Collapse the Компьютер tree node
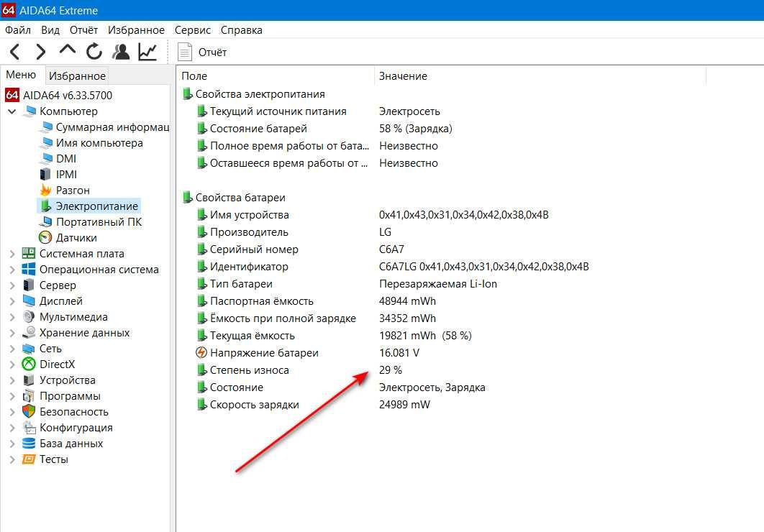Image resolution: width=764 pixels, height=532 pixels. tap(12, 111)
